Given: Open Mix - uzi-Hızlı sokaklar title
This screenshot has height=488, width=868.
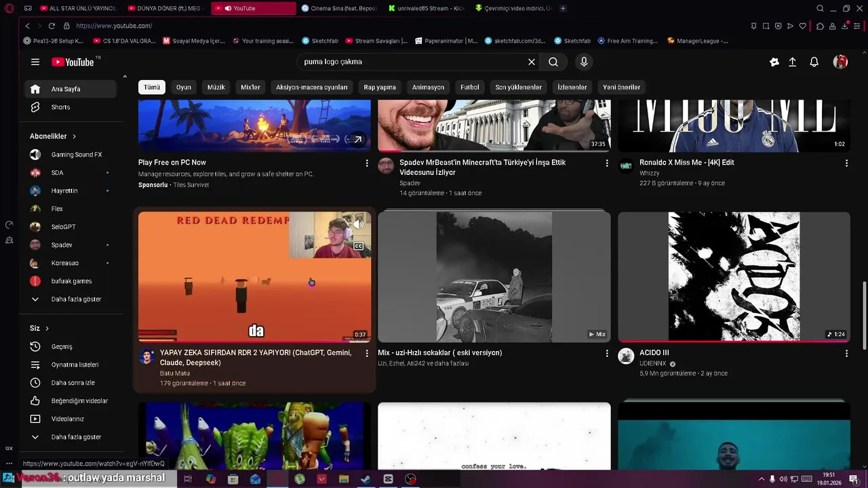Looking at the screenshot, I should pyautogui.click(x=439, y=352).
